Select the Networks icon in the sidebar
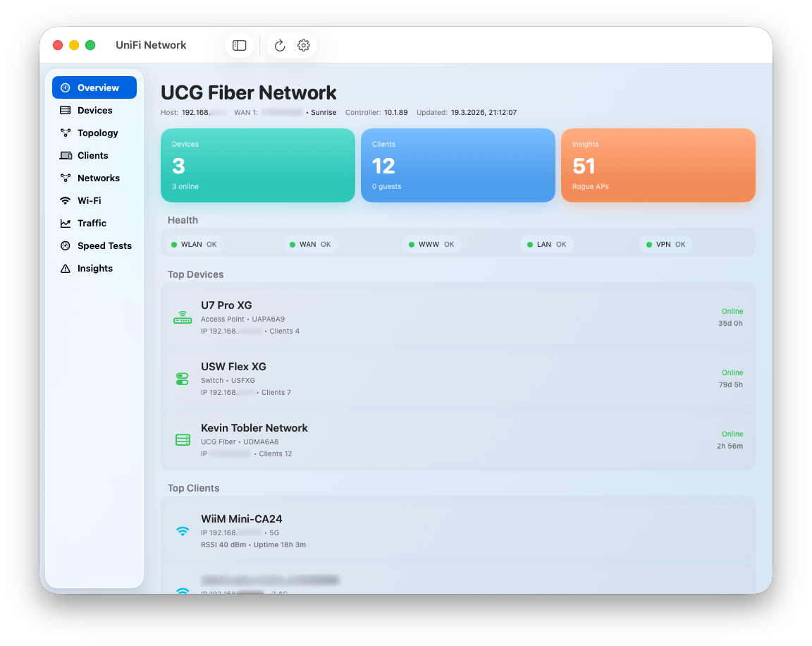Viewport: 812px width, 646px height. pos(64,178)
